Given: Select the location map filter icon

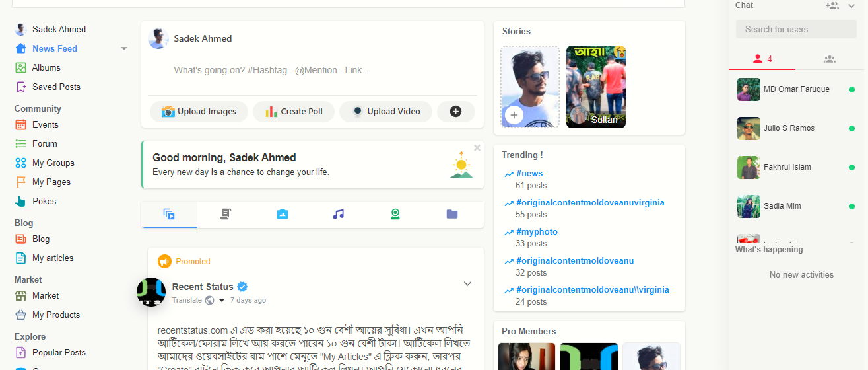Looking at the screenshot, I should pyautogui.click(x=395, y=214).
